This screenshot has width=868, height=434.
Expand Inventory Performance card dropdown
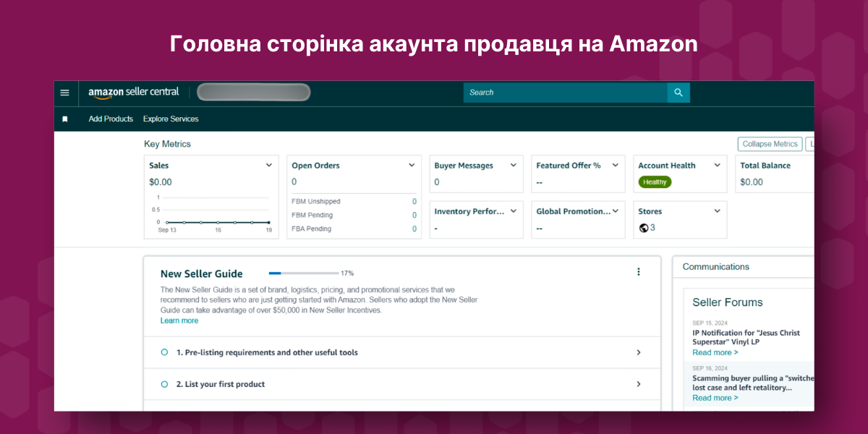tap(514, 211)
